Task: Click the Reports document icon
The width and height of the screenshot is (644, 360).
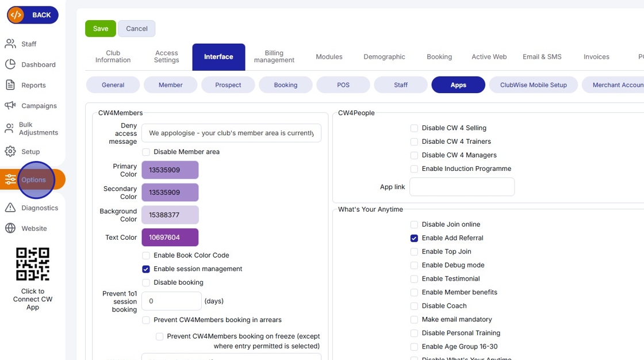Action: (10, 85)
